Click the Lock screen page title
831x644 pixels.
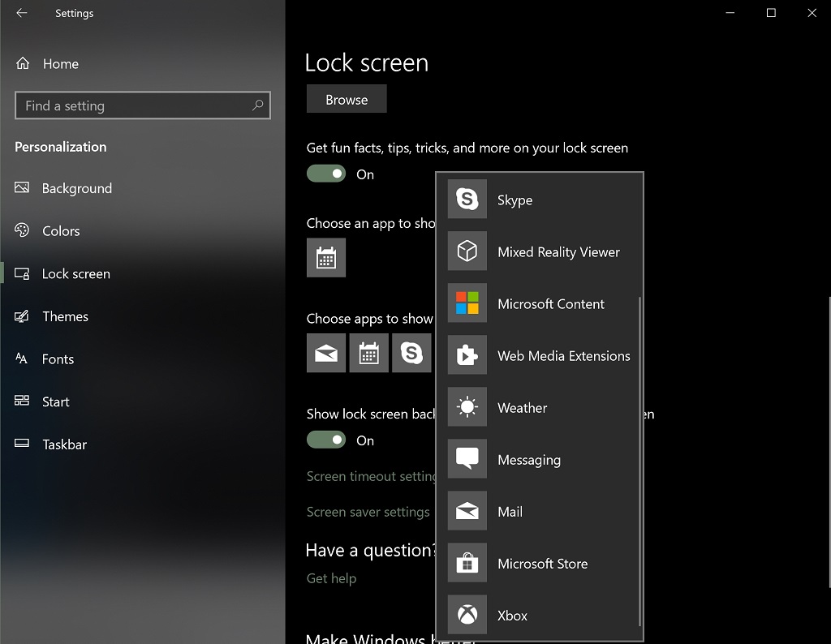[367, 62]
